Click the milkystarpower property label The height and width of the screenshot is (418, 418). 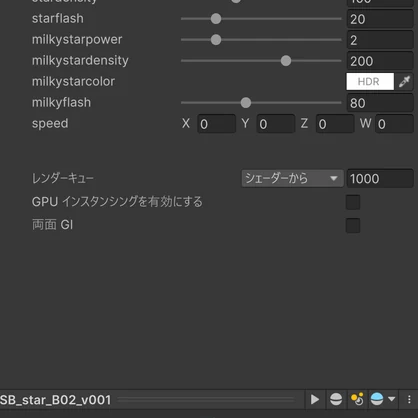(x=77, y=40)
